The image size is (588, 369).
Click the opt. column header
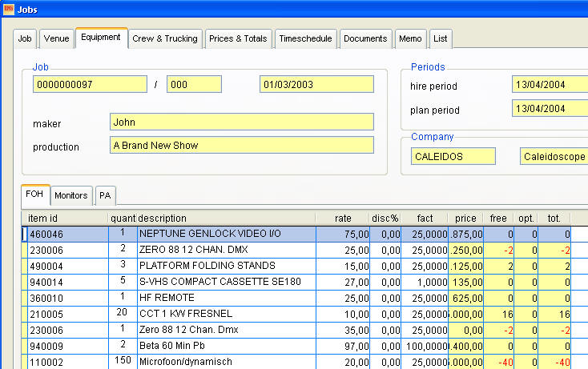coord(526,219)
